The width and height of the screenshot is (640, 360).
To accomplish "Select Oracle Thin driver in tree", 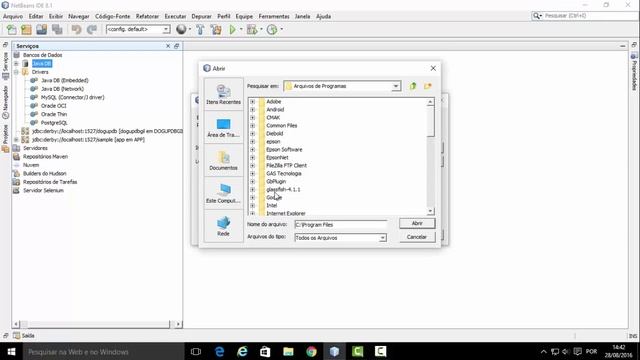I will 54,114.
